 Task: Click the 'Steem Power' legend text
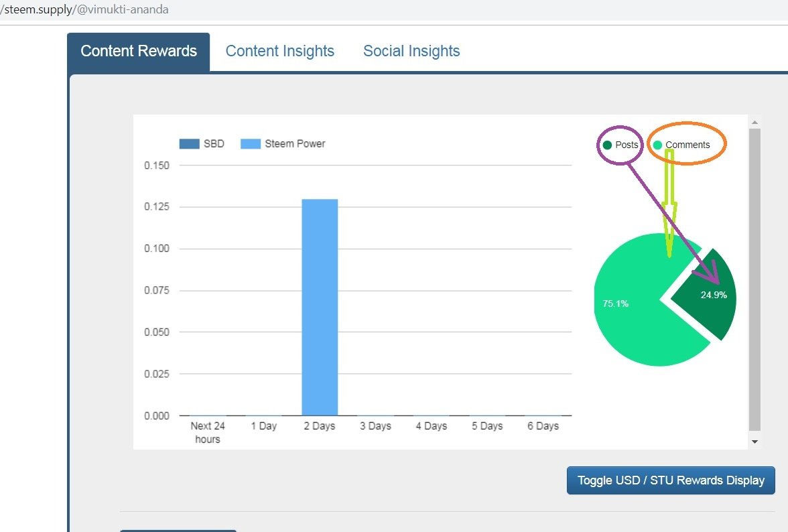[x=295, y=143]
